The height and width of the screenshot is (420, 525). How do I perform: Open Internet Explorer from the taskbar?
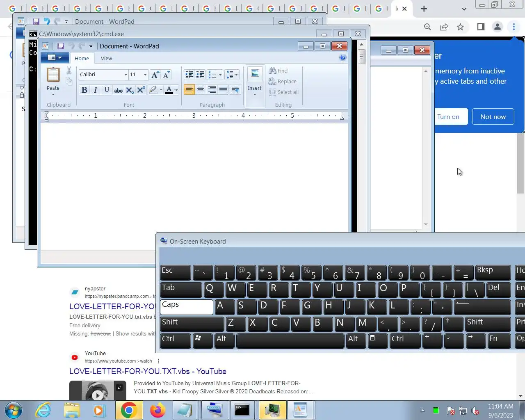point(43,410)
